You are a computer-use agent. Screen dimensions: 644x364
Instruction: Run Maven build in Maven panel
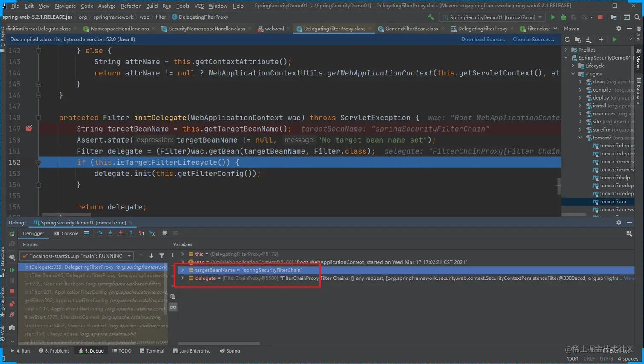coord(614,40)
